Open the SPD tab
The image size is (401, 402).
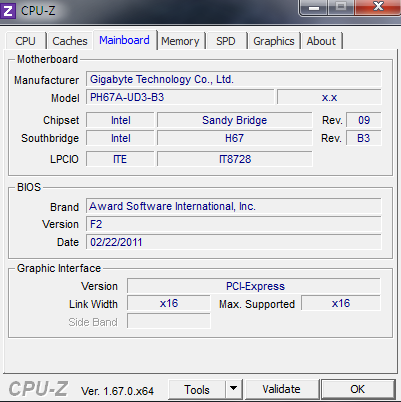(x=226, y=41)
